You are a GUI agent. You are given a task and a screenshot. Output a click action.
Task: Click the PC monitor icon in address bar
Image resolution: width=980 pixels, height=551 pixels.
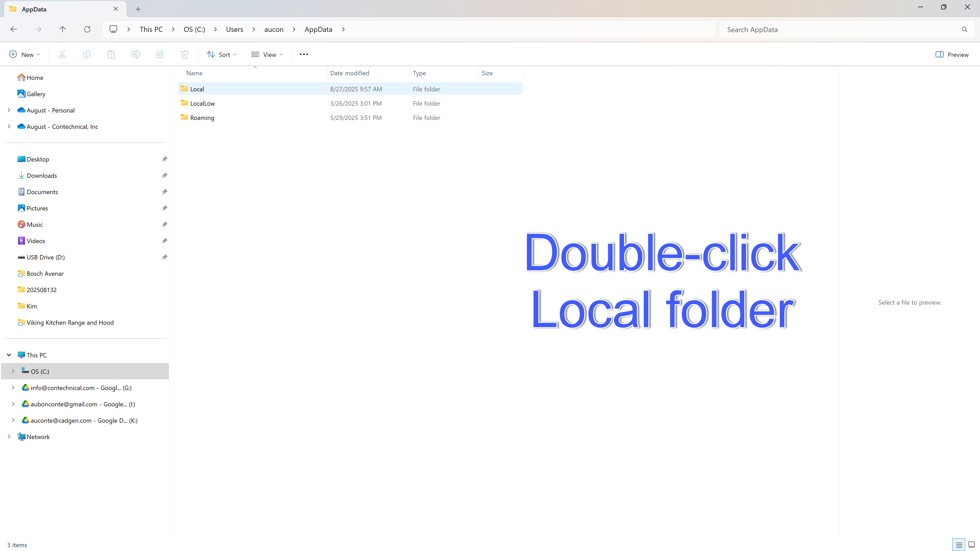click(x=113, y=29)
